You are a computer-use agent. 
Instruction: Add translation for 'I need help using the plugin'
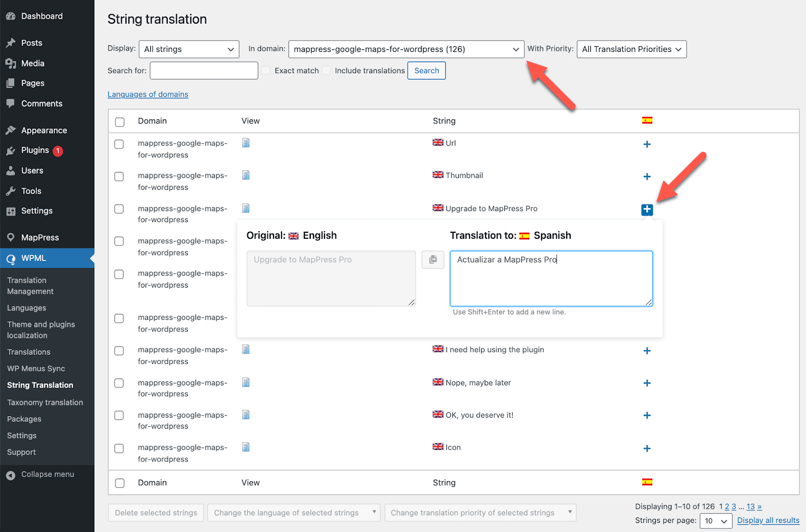(647, 351)
